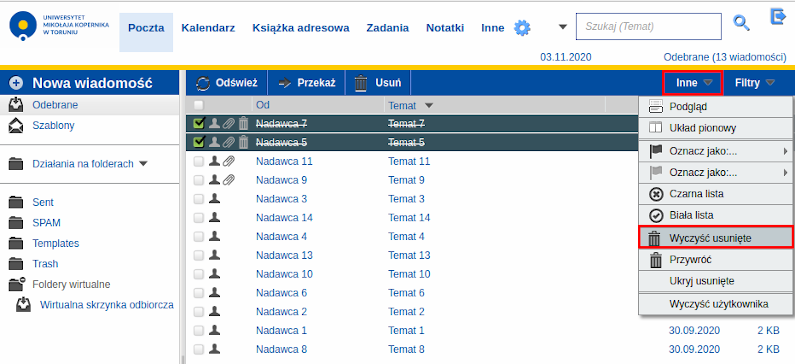795x364 pixels.
Task: Click the person icon in Nadawca 3 row
Action: tap(214, 199)
